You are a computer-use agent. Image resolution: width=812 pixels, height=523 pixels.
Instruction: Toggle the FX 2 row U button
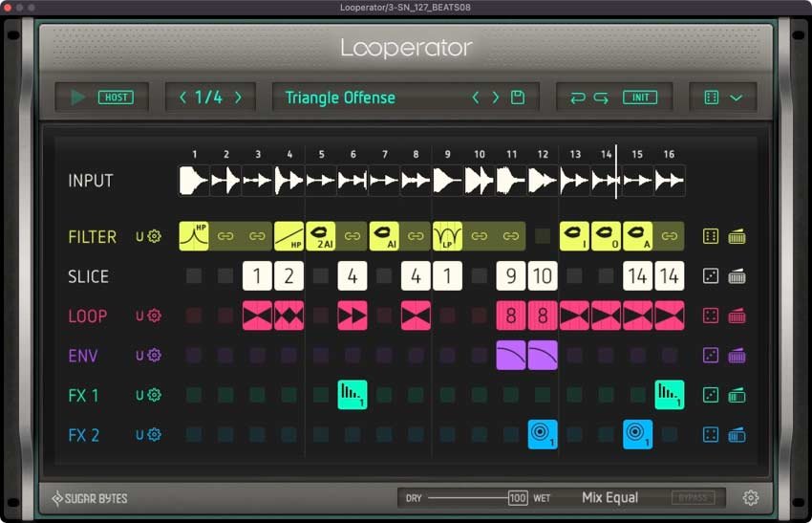click(x=139, y=434)
